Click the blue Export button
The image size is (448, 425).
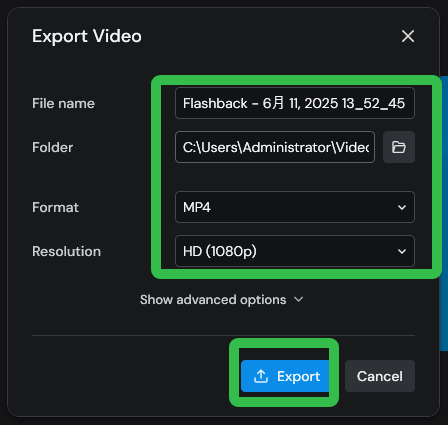point(285,376)
